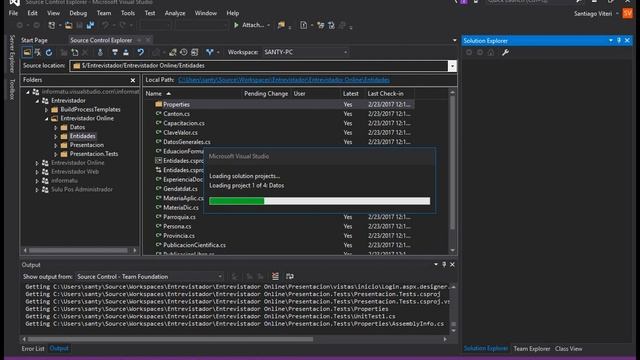Viewport: 640px width, 360px height.
Task: Click the Clear All icon in Output toolbar
Action: [x=276, y=276]
